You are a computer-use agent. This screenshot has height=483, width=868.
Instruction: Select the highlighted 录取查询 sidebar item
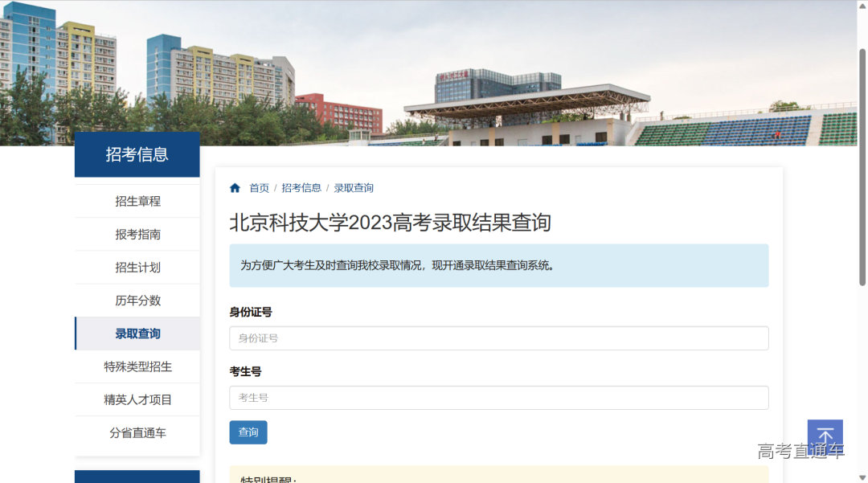click(x=137, y=334)
